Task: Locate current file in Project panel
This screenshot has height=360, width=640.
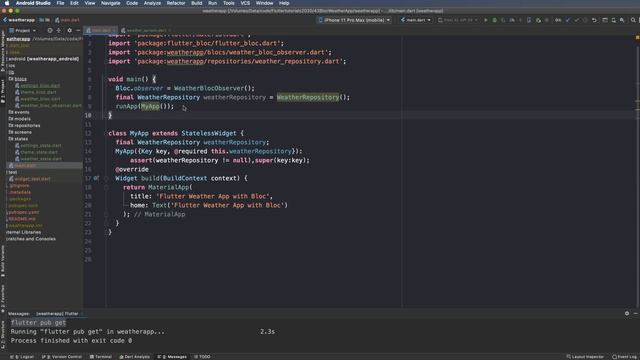Action: point(50,30)
